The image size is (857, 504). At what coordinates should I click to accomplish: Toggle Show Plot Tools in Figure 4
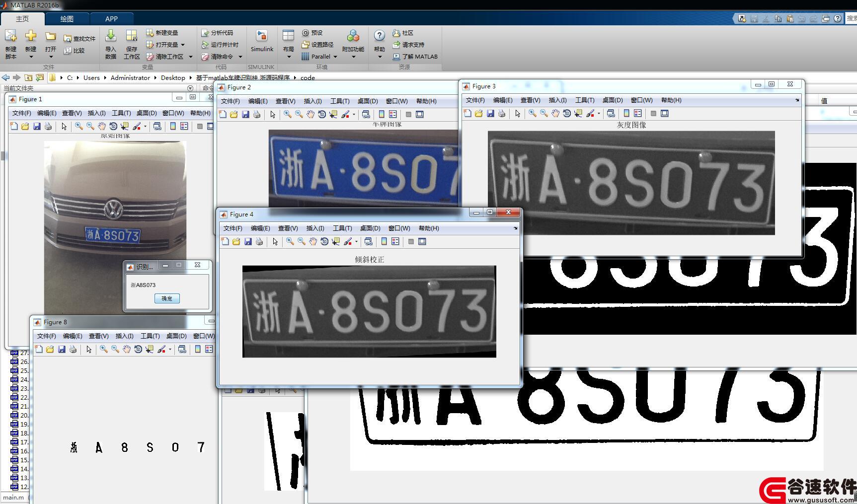(422, 241)
